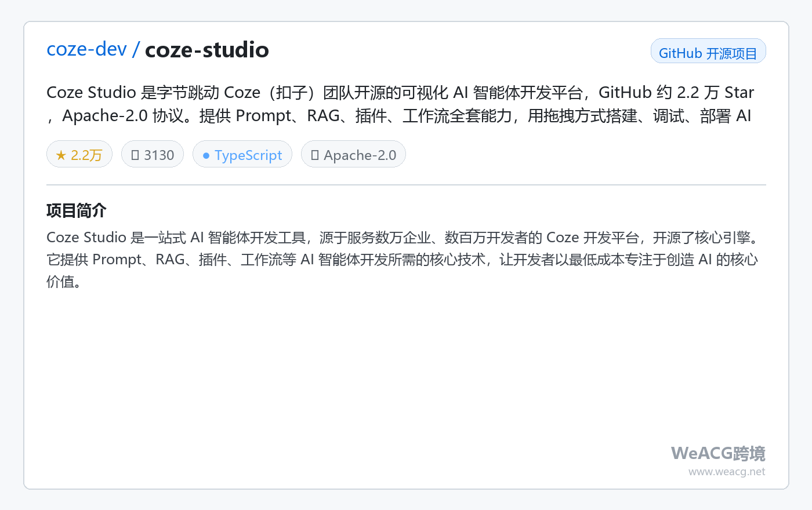Click the license icon beside Apache-2.0

[315, 155]
